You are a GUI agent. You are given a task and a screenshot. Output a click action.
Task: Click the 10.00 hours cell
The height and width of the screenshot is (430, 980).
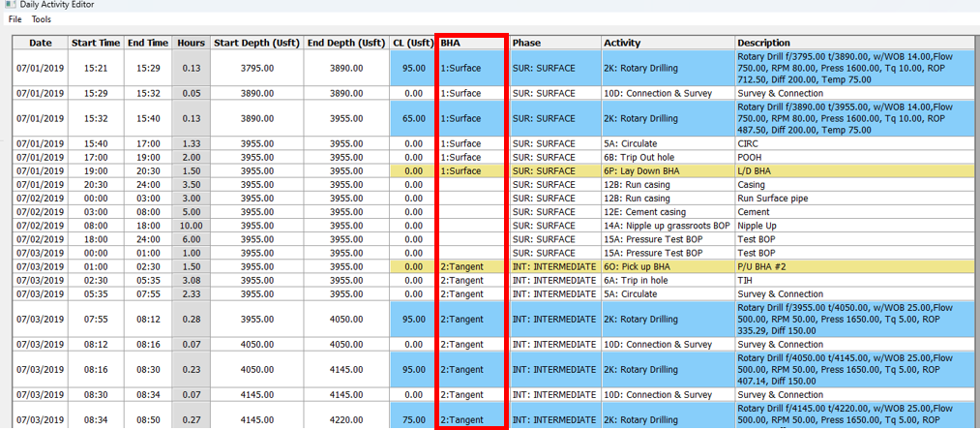[191, 225]
